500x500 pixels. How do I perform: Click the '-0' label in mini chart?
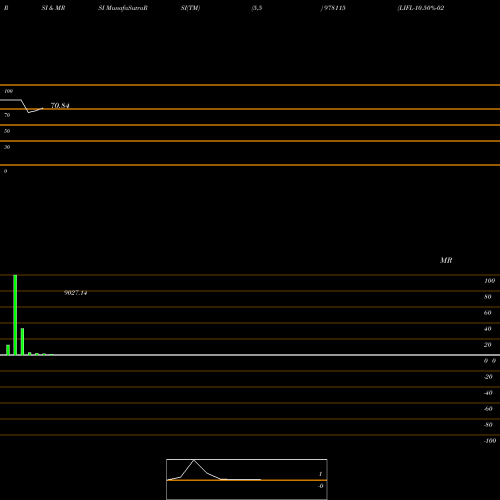[321, 486]
